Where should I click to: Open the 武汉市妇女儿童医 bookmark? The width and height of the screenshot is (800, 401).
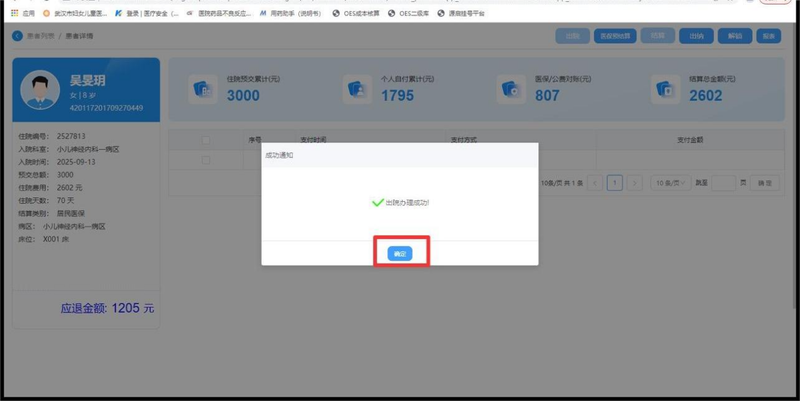[x=75, y=13]
